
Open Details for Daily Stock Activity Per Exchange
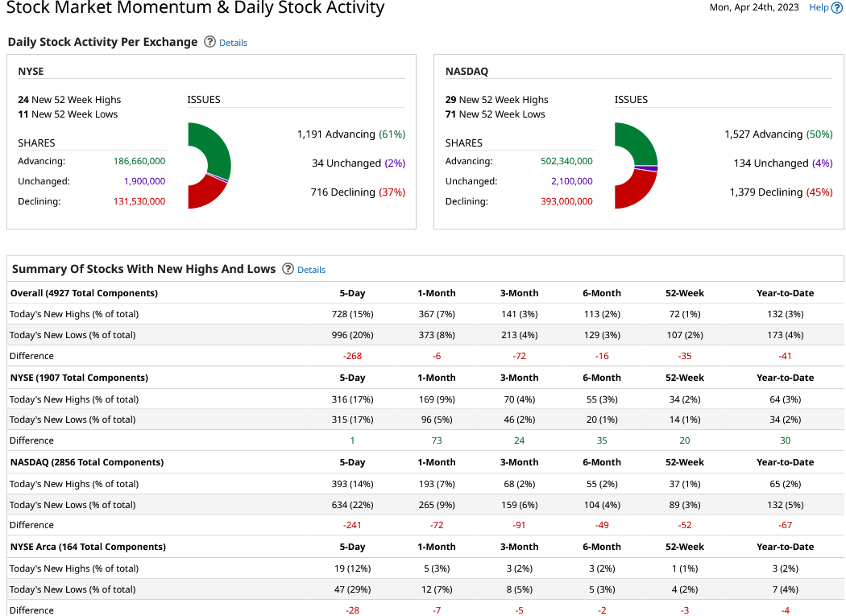click(x=233, y=43)
